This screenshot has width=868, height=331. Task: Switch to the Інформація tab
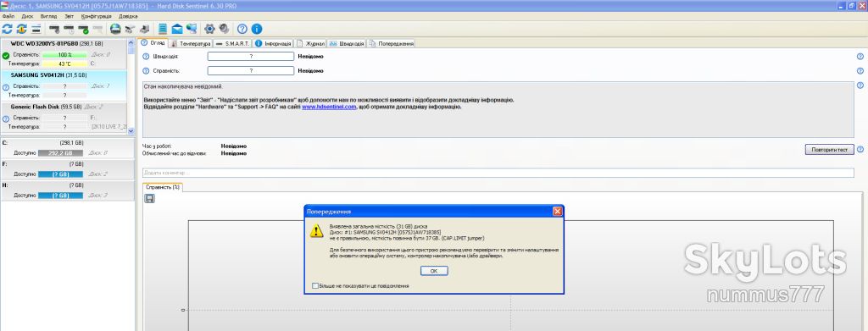tap(274, 43)
